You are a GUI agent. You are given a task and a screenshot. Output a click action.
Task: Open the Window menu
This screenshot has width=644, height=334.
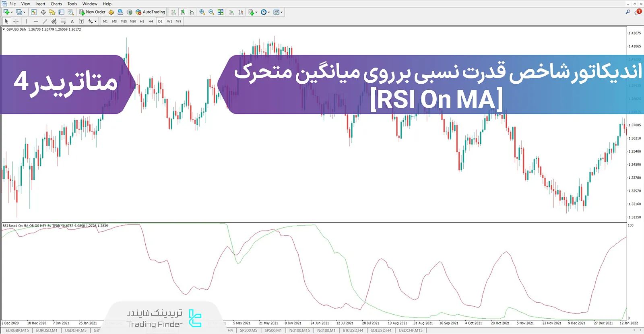click(90, 4)
